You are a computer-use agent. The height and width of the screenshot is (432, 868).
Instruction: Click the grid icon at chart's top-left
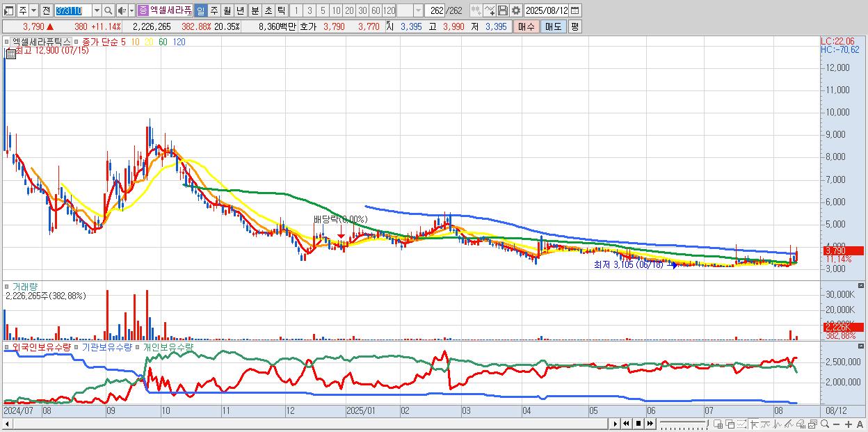tap(10, 54)
